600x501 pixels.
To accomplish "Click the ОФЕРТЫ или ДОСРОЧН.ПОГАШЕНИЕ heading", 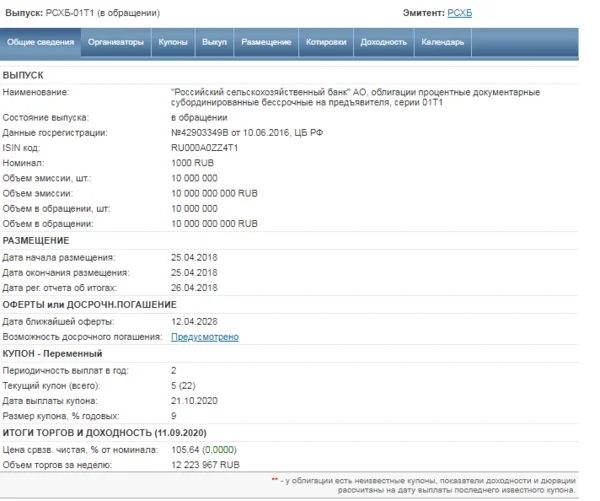I will tap(90, 305).
